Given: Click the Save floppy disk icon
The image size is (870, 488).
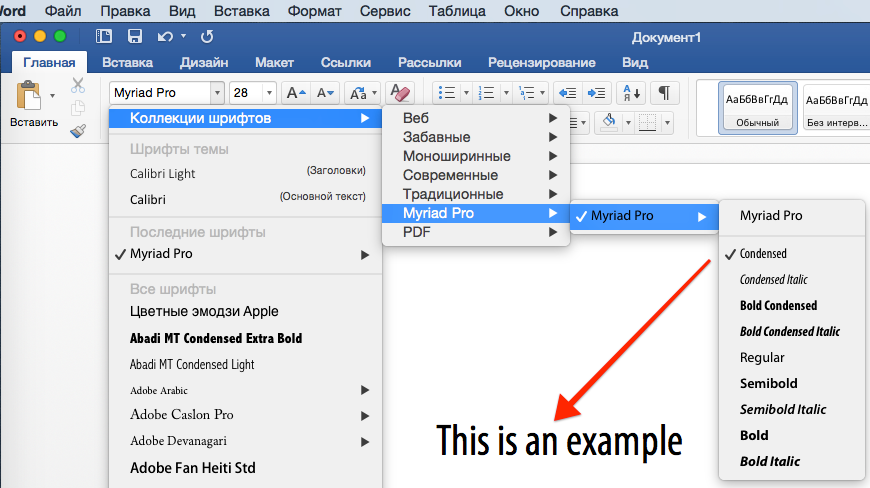Looking at the screenshot, I should point(135,37).
